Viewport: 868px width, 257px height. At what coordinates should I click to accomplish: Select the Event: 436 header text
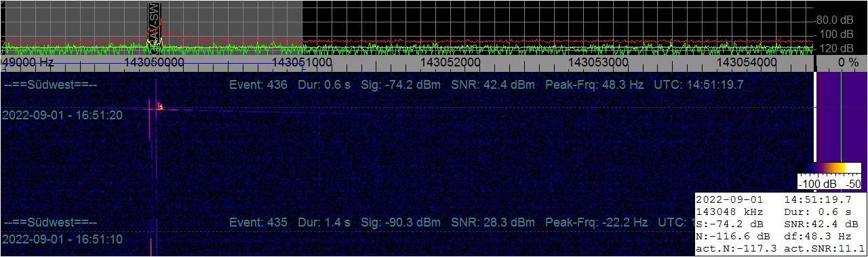(x=258, y=85)
